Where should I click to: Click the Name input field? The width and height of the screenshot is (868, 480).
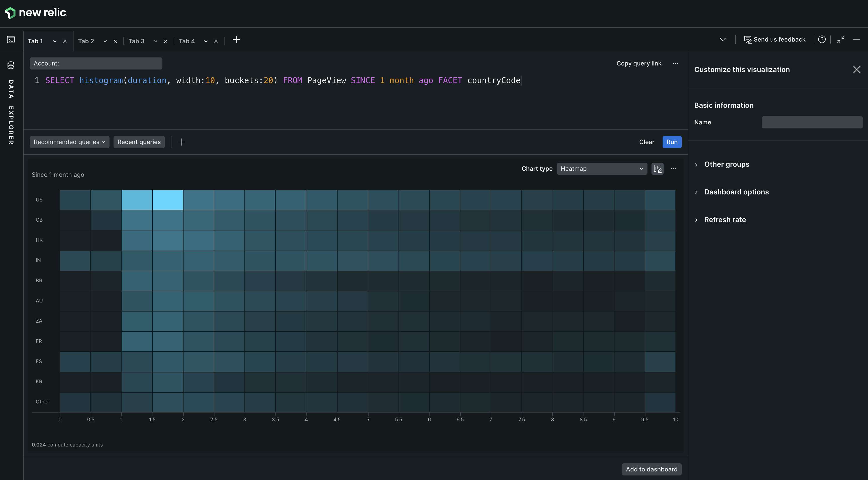coord(812,122)
